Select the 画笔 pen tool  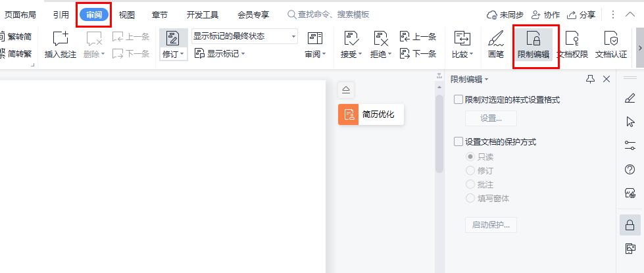click(496, 44)
